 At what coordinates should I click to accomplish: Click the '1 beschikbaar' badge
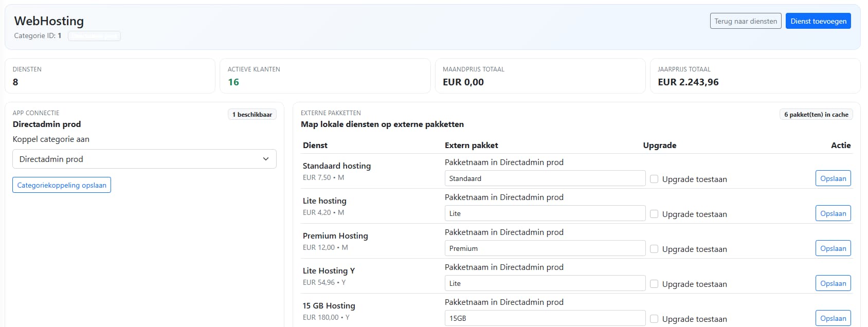click(x=252, y=115)
